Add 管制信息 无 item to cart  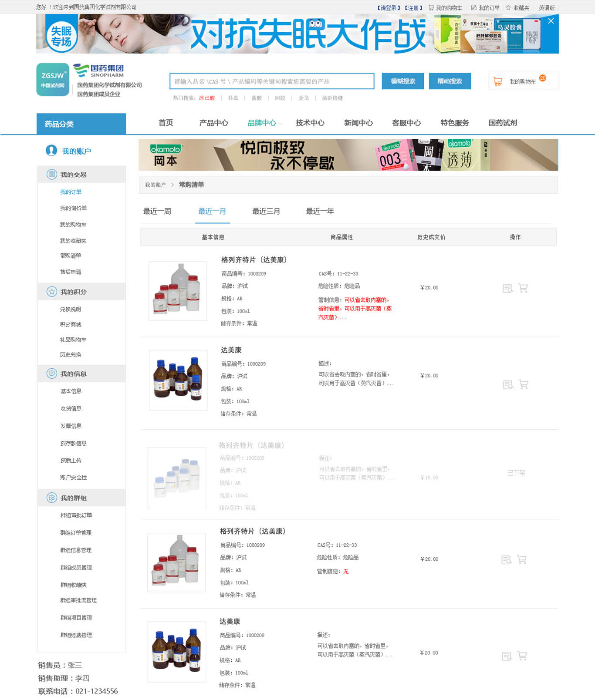522,559
